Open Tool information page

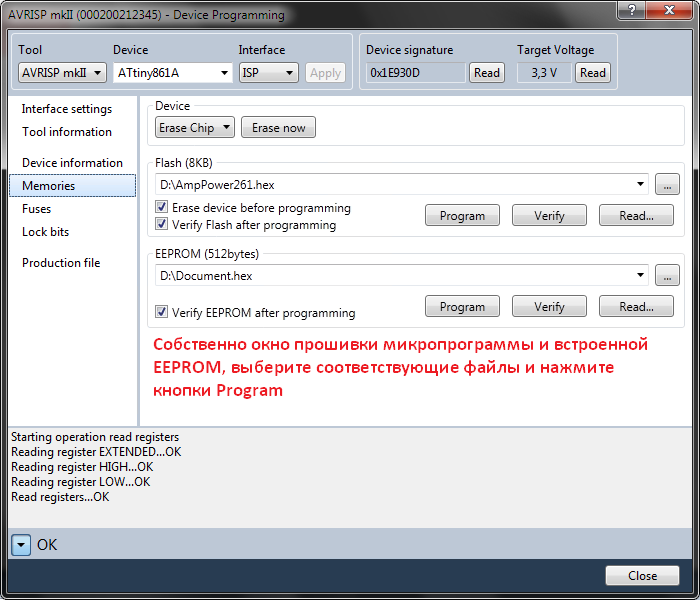(x=67, y=132)
